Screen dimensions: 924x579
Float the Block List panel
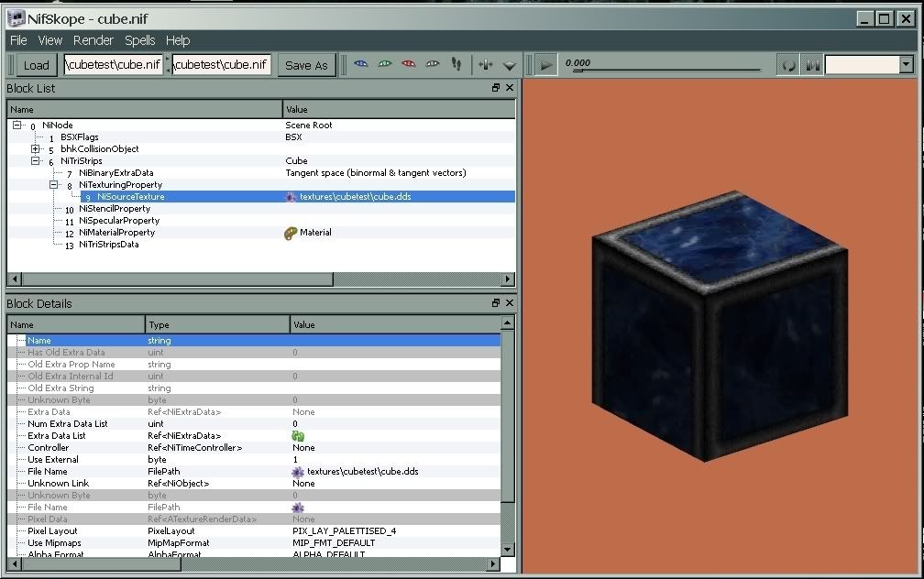pos(496,88)
